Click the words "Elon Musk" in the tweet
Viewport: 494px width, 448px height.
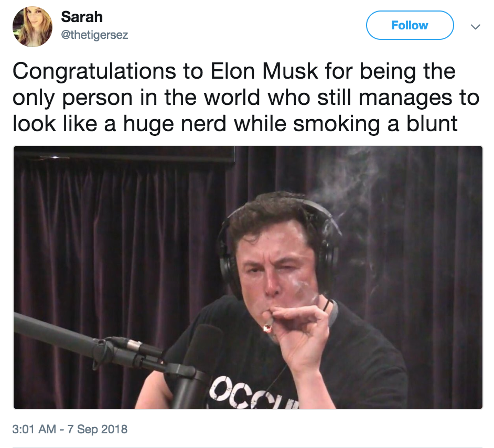(x=264, y=71)
